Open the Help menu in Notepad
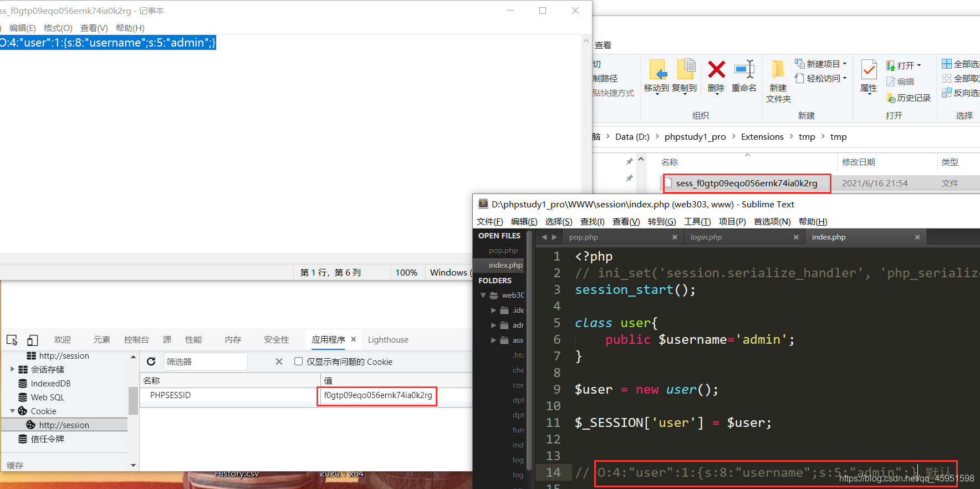This screenshot has height=489, width=980. (130, 28)
